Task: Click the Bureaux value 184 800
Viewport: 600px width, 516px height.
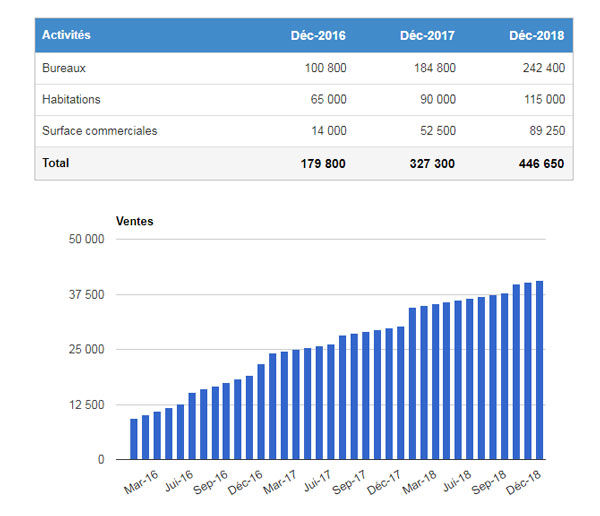Action: pos(435,68)
